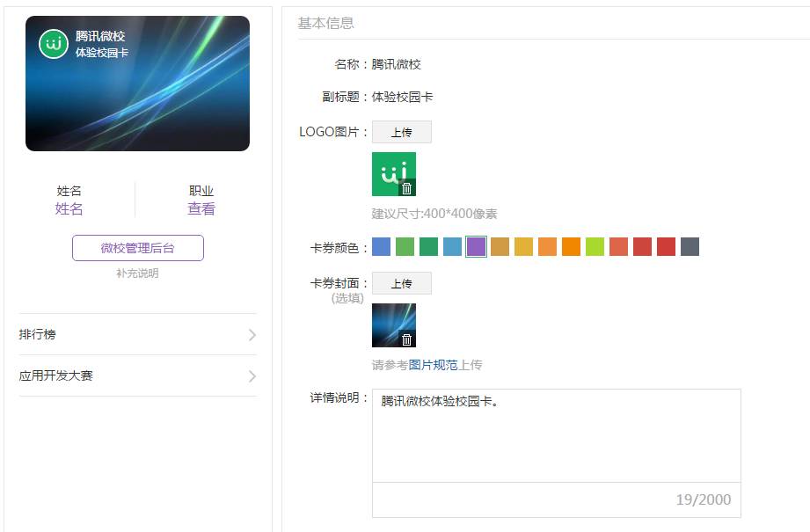The width and height of the screenshot is (810, 532).
Task: Upload a new 卡券封面 image
Action: (401, 283)
